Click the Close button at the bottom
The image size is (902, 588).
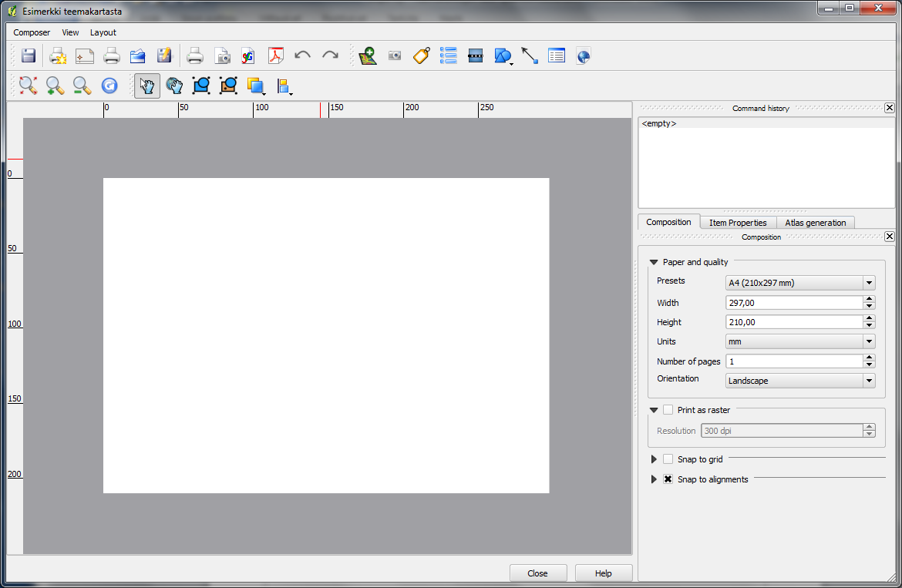tap(538, 573)
